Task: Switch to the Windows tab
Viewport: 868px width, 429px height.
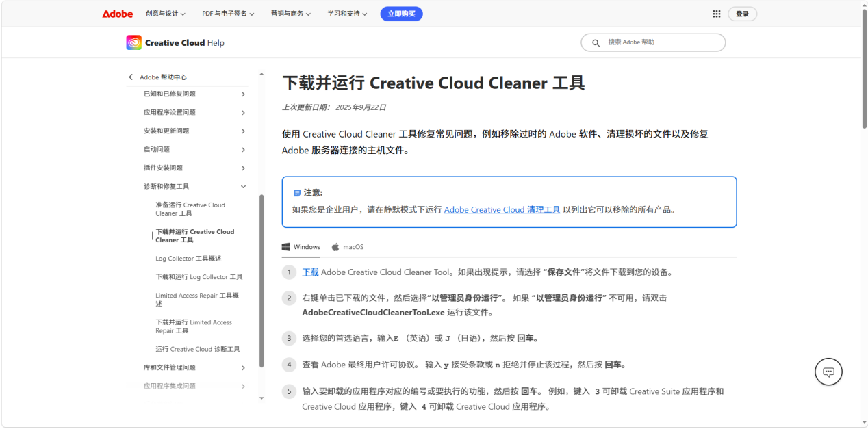Action: tap(301, 247)
